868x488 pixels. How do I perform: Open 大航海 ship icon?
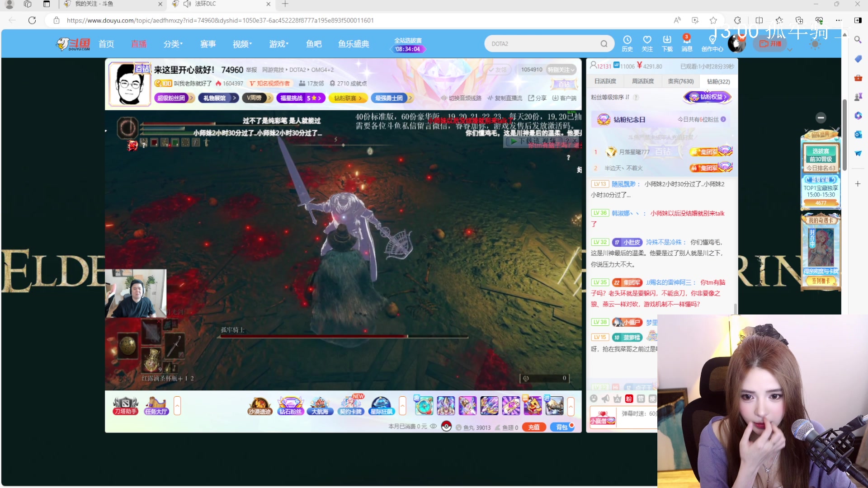pyautogui.click(x=320, y=405)
